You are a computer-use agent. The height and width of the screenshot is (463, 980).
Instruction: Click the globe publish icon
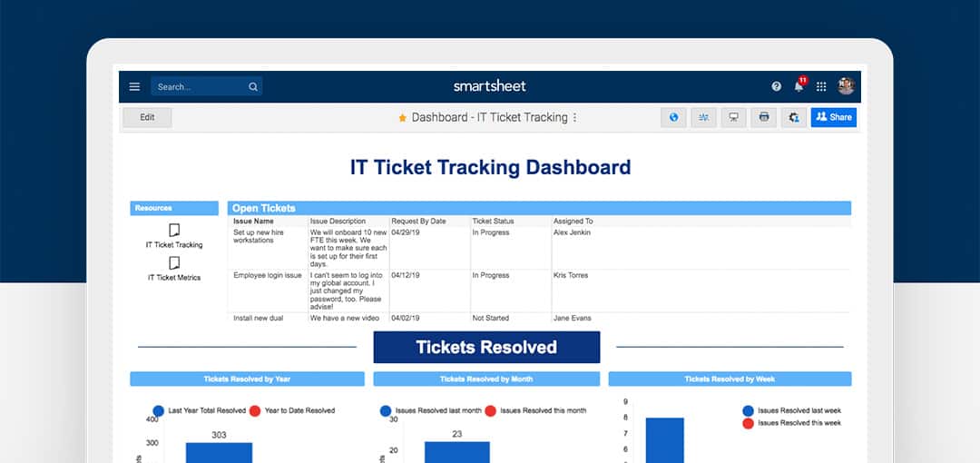point(673,117)
